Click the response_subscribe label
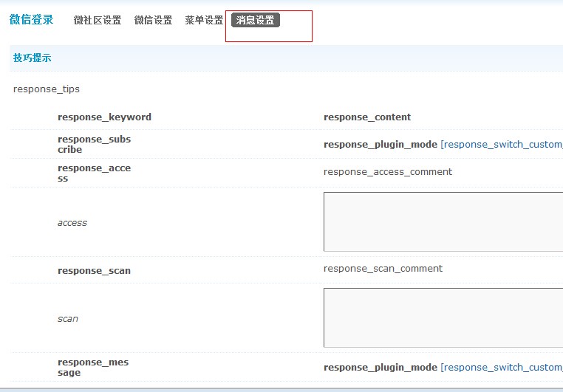The image size is (563, 392). 94,144
